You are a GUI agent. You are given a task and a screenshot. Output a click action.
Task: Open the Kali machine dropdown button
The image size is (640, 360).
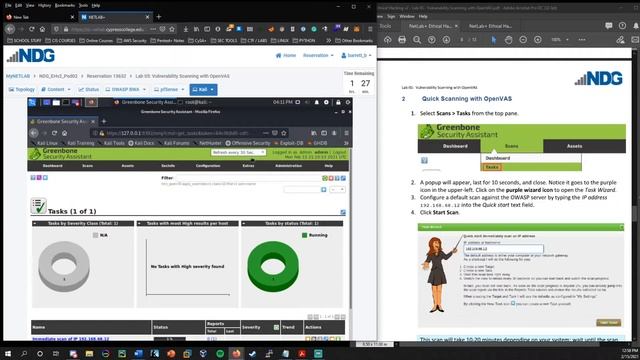click(x=203, y=89)
